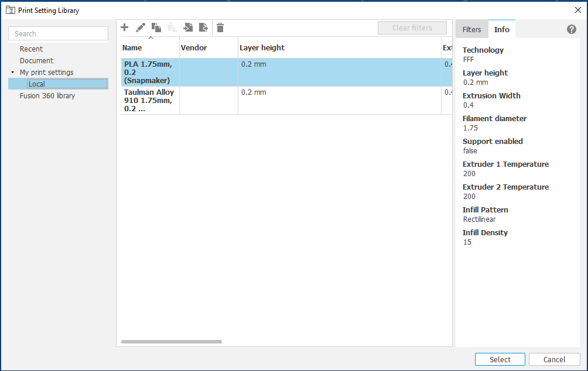The image size is (588, 371).
Task: Click the New print setting plus icon
Action: coord(125,28)
